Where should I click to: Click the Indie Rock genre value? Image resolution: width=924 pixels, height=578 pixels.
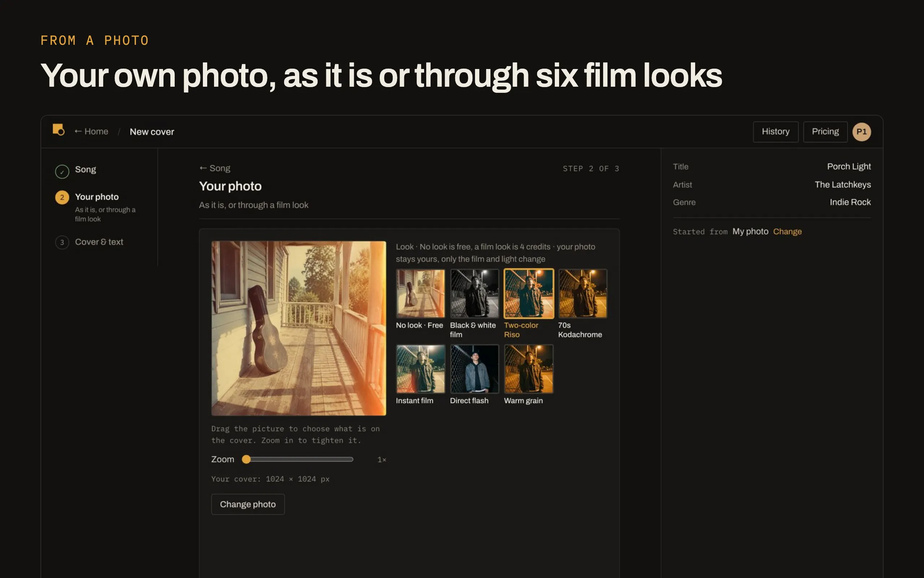point(850,202)
